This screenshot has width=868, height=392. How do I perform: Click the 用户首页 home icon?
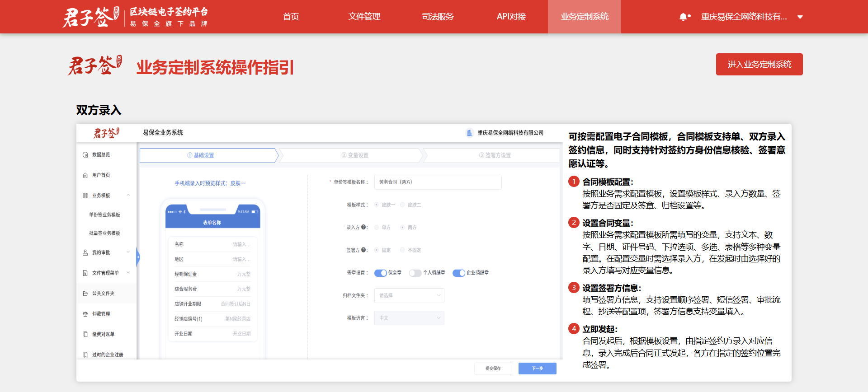[x=85, y=175]
